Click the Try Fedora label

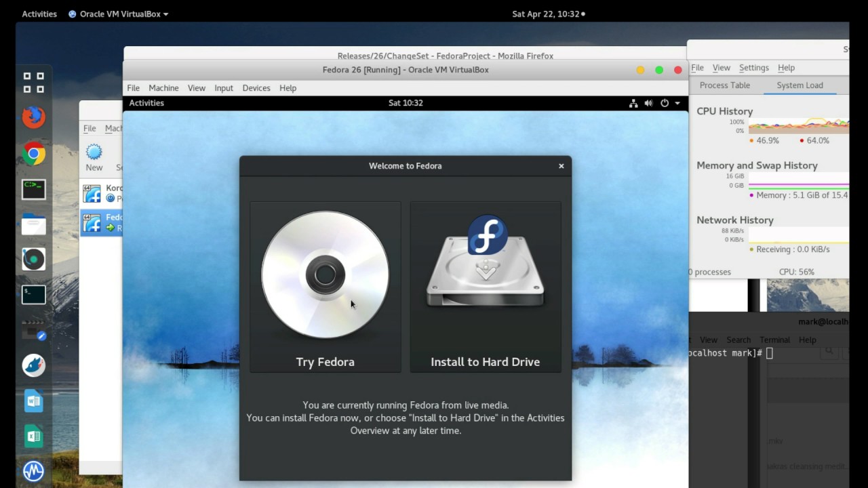click(x=325, y=362)
